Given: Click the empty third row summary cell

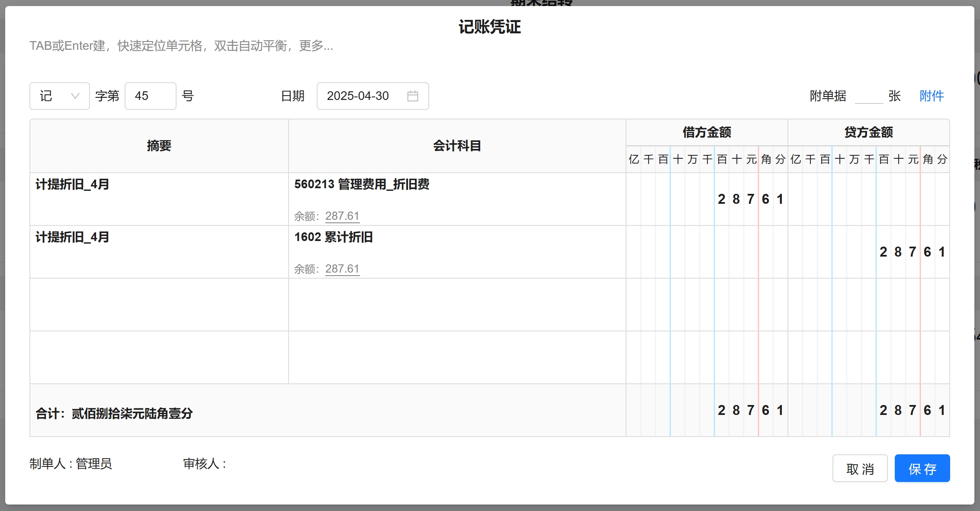Looking at the screenshot, I should click(159, 305).
